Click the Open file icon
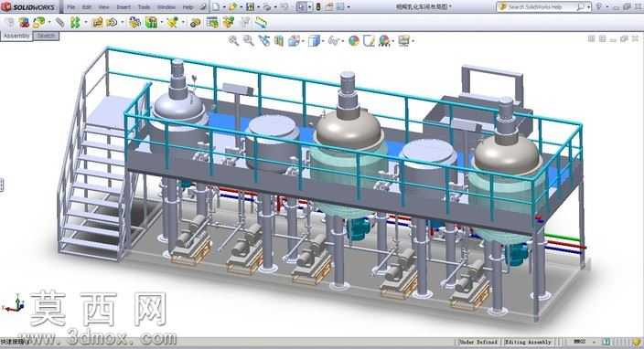644x349 pixels. point(232,7)
